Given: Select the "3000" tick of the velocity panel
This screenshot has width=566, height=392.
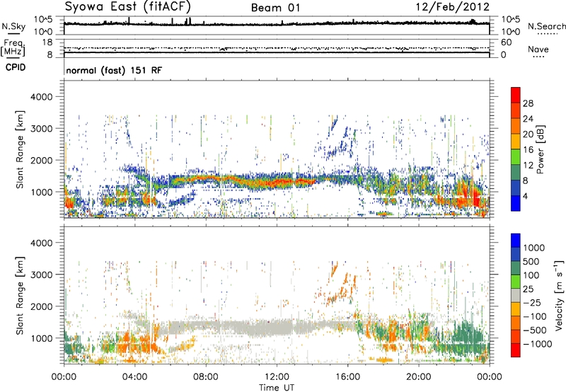Looking at the screenshot, I should pyautogui.click(x=41, y=275).
